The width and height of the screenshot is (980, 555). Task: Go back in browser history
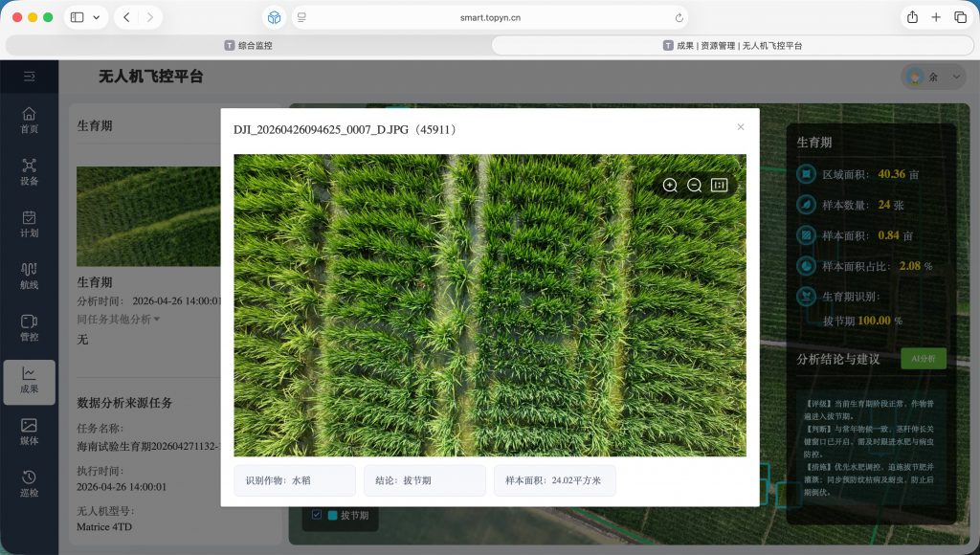point(127,17)
